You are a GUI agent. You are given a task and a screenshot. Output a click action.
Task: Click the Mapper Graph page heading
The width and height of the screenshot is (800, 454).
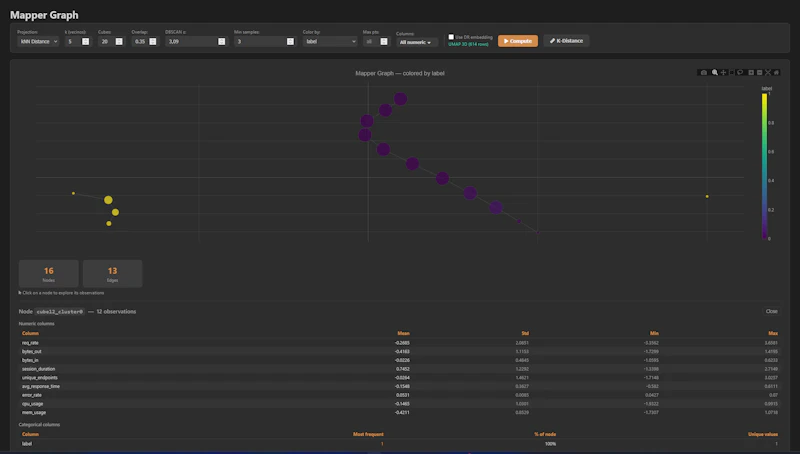coord(44,15)
